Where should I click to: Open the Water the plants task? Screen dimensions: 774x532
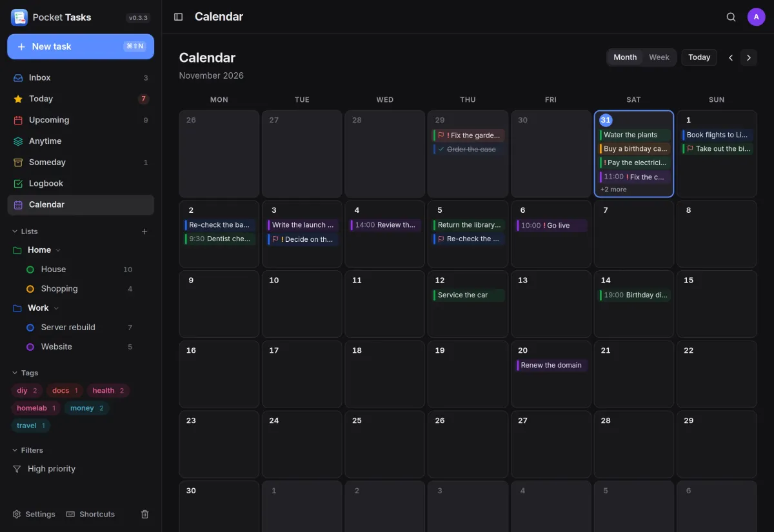[635, 135]
